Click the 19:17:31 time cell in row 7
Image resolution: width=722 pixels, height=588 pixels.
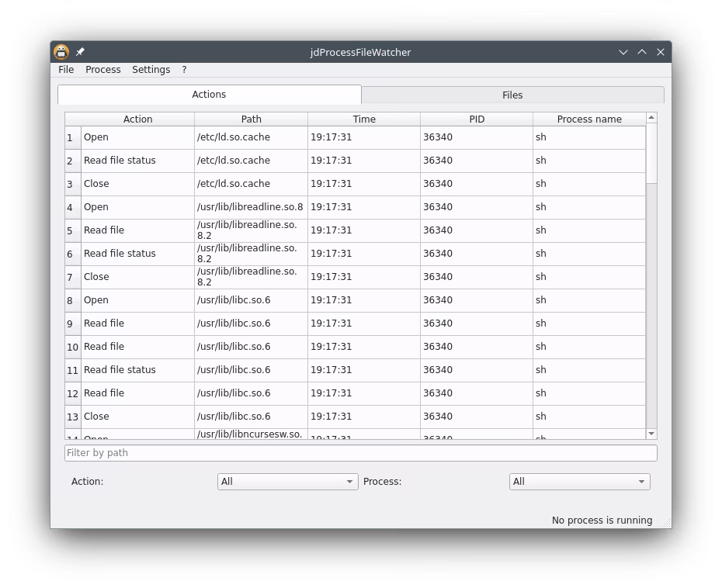click(x=364, y=277)
